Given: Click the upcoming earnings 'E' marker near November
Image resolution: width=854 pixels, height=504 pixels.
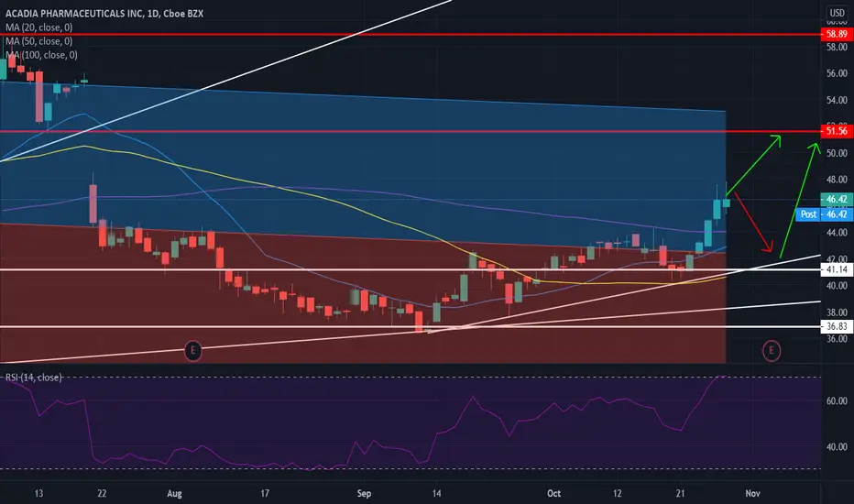Looking at the screenshot, I should coord(771,350).
